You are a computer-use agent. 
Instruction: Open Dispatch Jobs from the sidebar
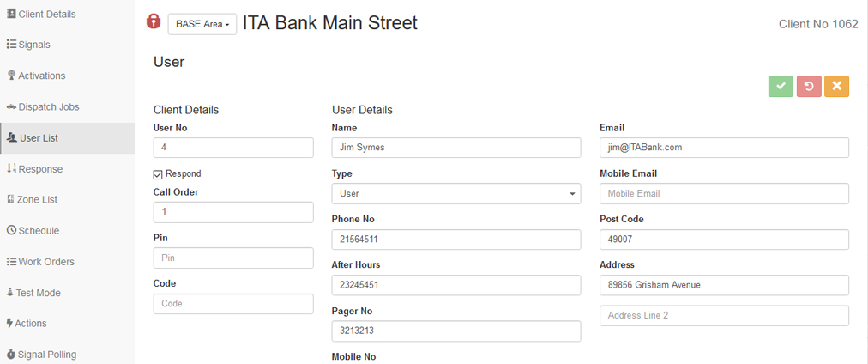(x=48, y=106)
